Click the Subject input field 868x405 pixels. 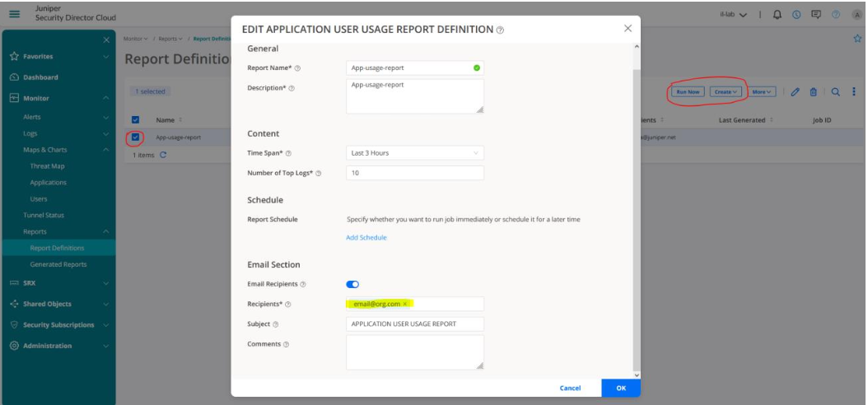(x=414, y=323)
